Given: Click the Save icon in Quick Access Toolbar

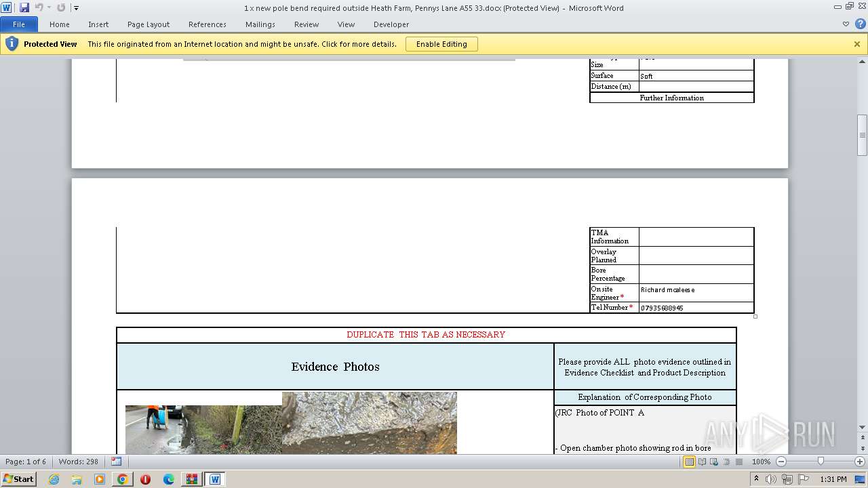Looking at the screenshot, I should 24,7.
